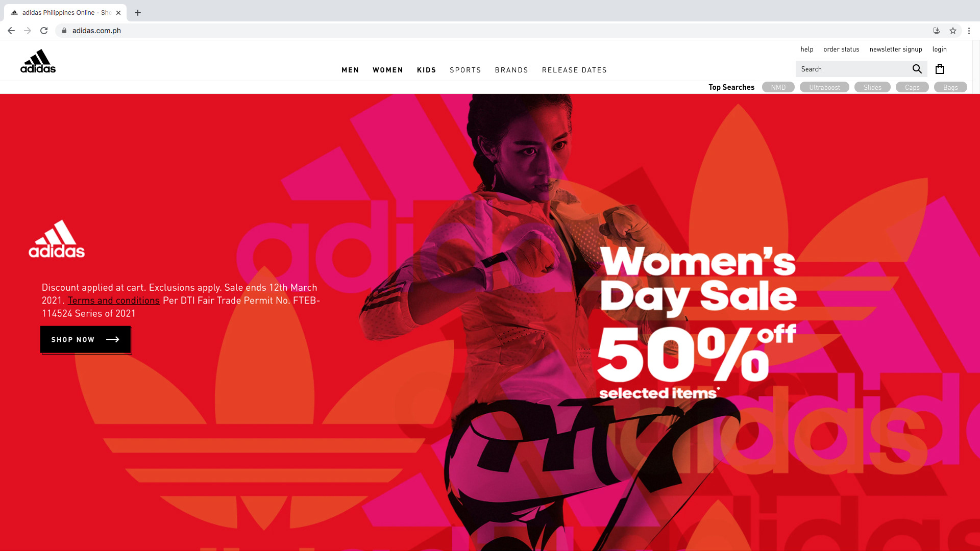Open the SPORTS navigation menu

(465, 70)
